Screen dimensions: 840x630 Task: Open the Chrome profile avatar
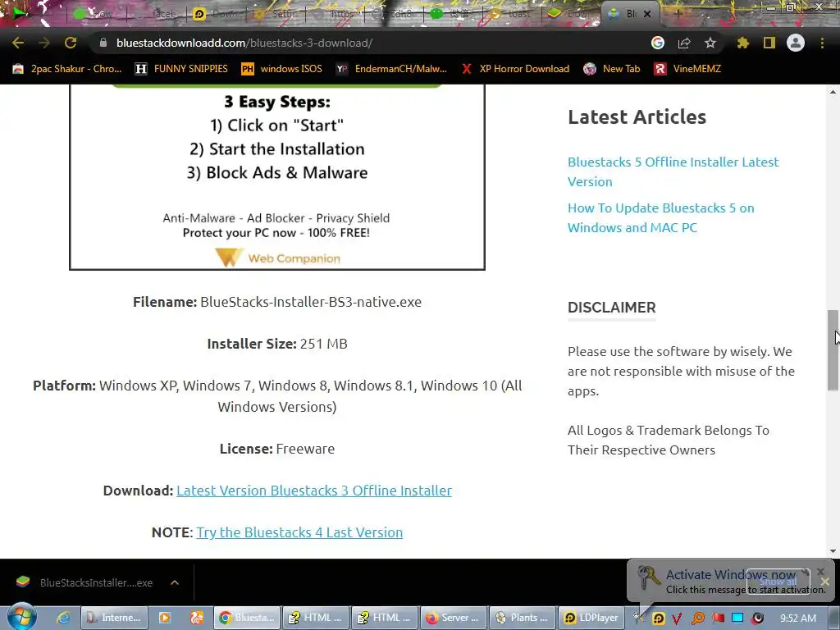point(796,43)
